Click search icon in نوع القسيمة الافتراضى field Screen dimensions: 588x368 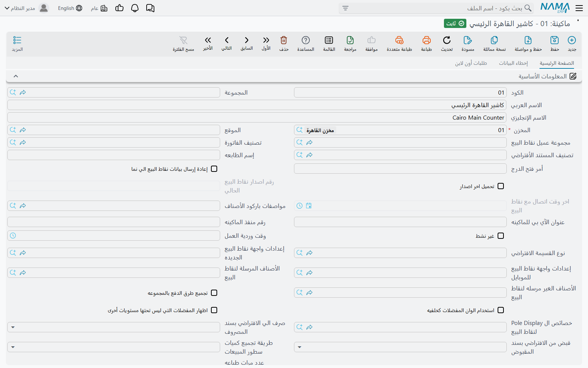(x=300, y=253)
